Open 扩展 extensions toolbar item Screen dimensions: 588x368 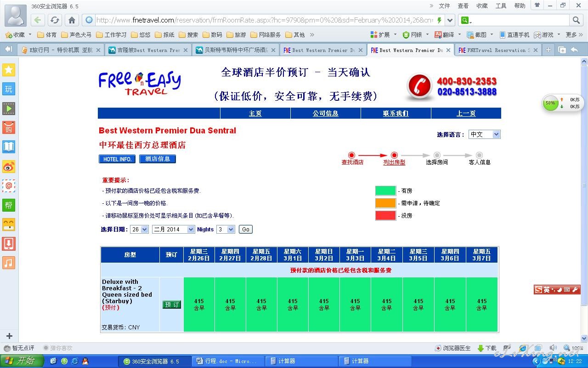380,34
